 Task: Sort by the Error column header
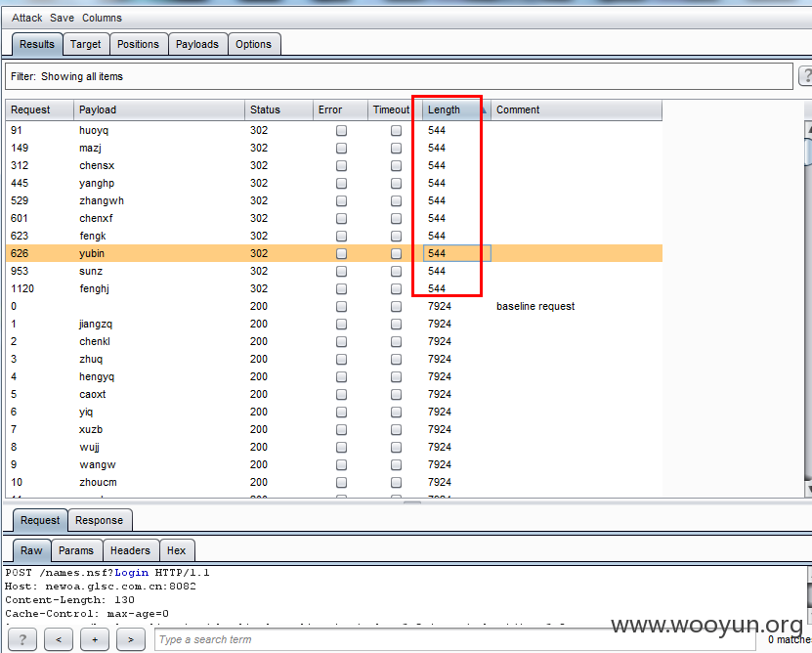[x=340, y=109]
